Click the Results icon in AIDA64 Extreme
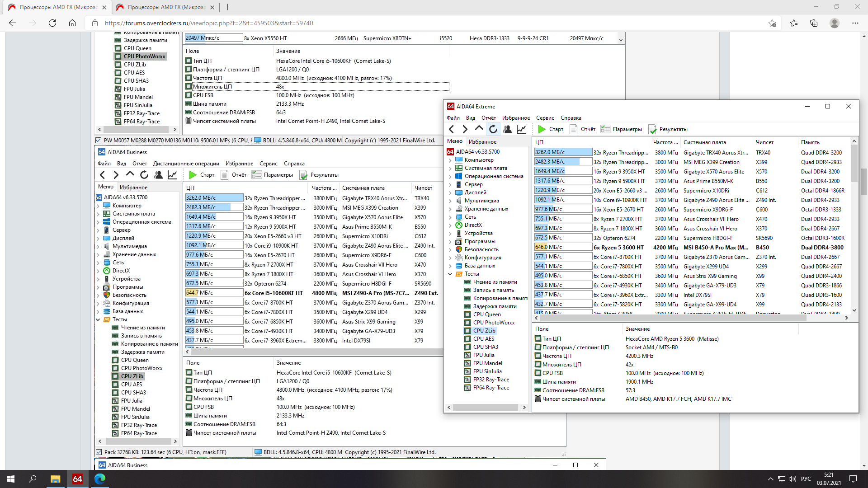 652,129
